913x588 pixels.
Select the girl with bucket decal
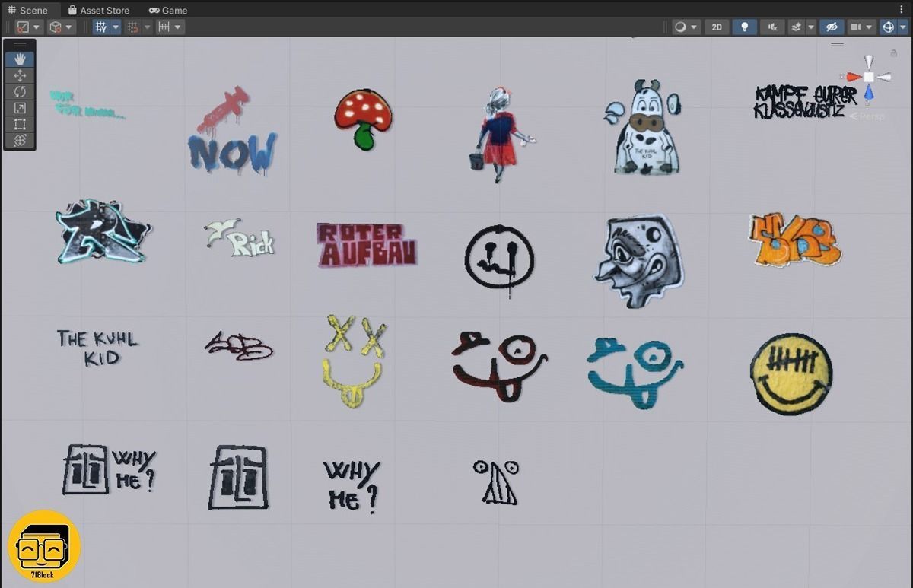(x=502, y=135)
